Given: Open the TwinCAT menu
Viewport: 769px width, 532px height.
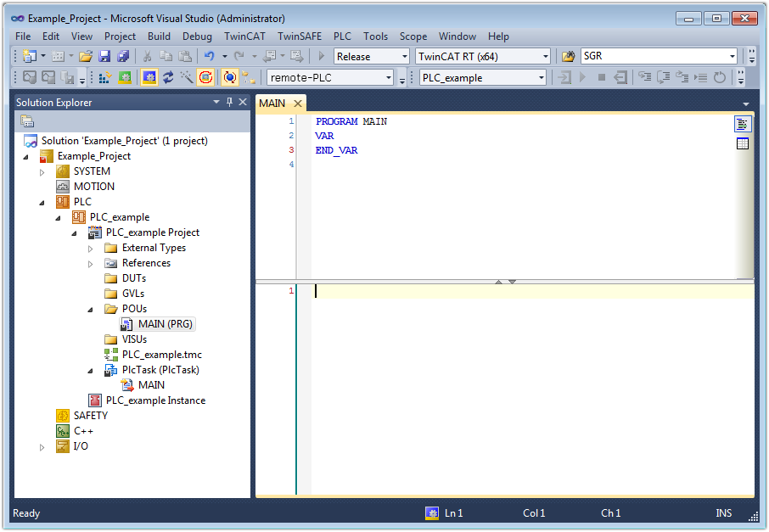Looking at the screenshot, I should 244,36.
